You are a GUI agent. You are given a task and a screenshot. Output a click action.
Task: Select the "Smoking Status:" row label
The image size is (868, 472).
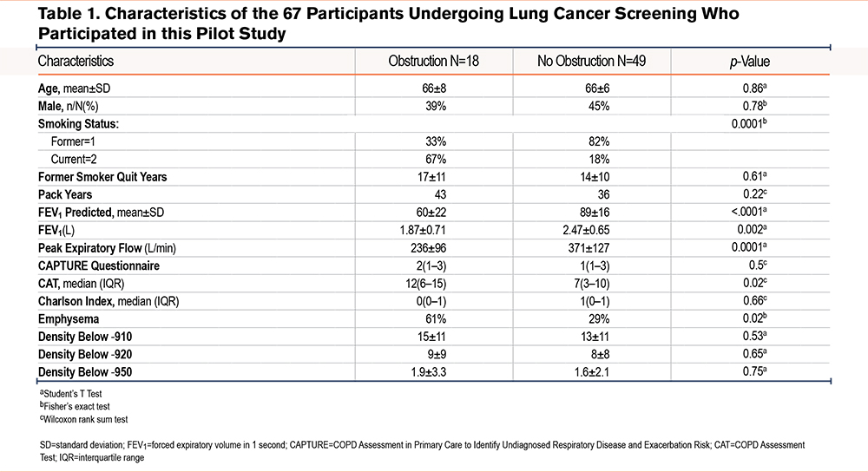point(77,123)
